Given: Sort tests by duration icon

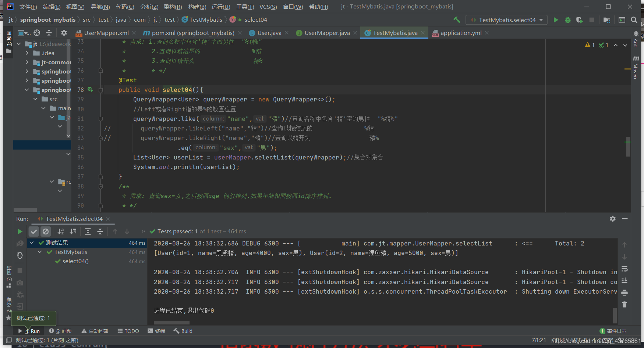Looking at the screenshot, I should [x=73, y=232].
